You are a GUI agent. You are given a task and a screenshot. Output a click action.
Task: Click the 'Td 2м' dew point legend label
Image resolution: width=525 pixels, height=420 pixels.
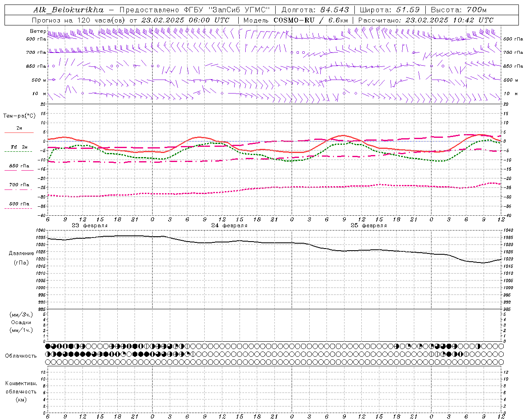tap(19, 147)
